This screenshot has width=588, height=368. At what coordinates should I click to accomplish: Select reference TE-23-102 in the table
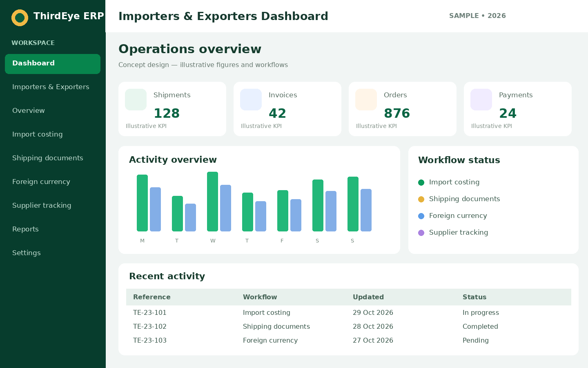[x=150, y=327]
